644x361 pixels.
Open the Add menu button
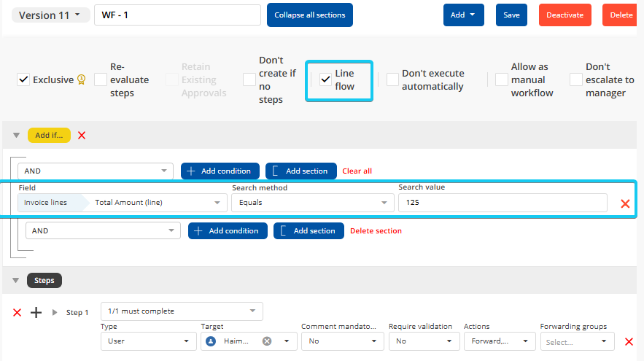(463, 15)
